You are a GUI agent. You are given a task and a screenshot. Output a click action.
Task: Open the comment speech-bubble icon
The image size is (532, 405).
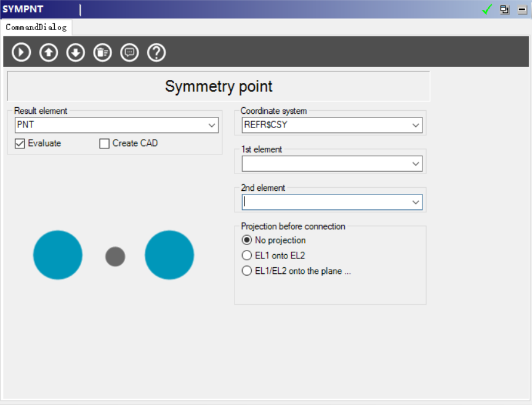pyautogui.click(x=129, y=52)
